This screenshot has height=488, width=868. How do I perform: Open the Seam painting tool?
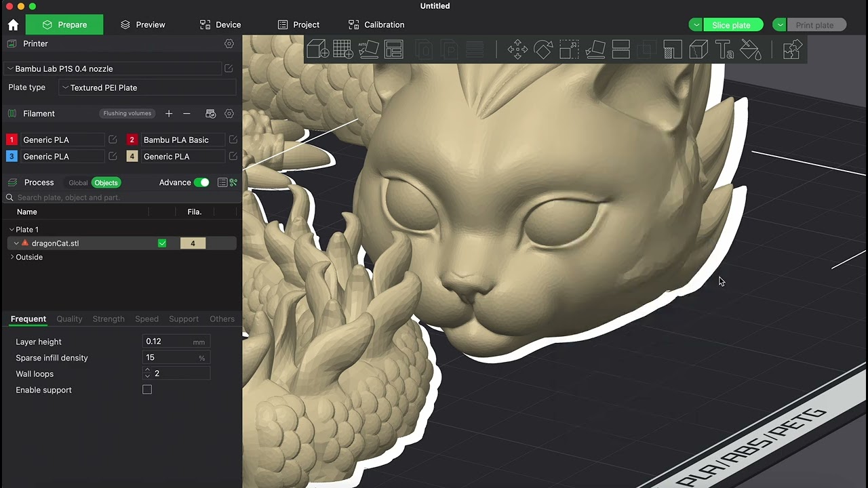(698, 49)
